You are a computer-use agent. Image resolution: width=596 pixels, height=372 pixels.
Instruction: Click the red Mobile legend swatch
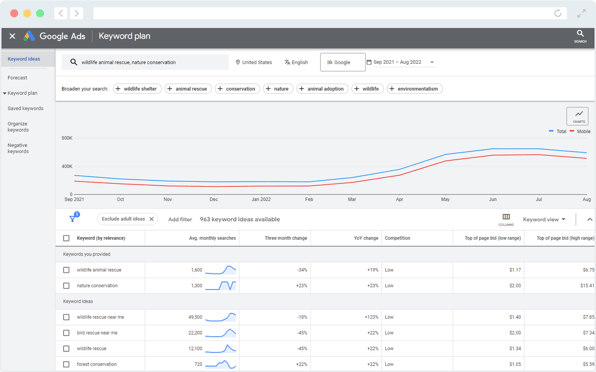coord(572,131)
